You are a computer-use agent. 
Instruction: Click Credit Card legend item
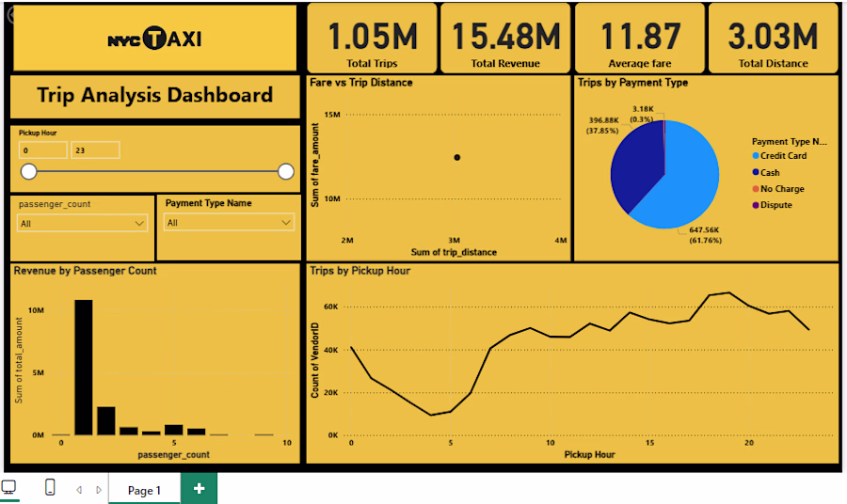(x=779, y=155)
